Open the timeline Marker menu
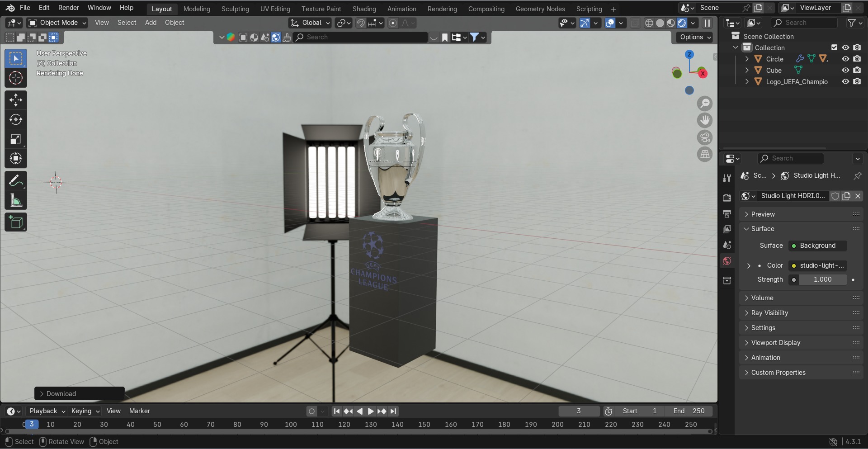 point(140,411)
